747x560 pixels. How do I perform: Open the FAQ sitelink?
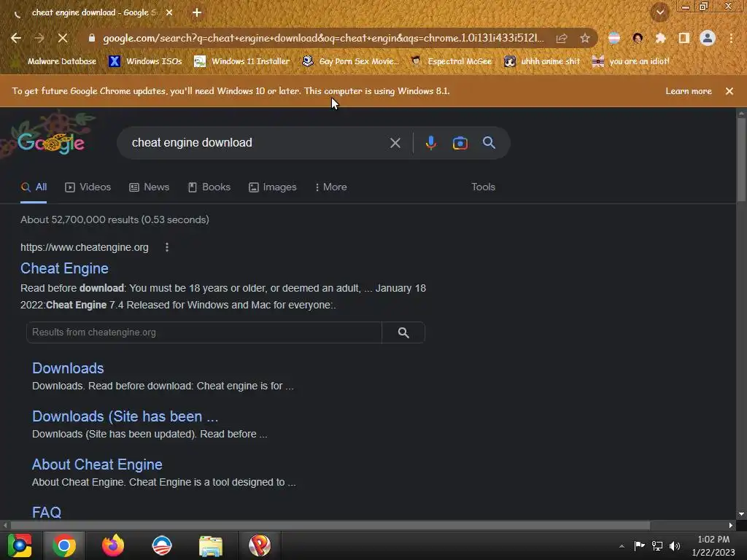[47, 512]
